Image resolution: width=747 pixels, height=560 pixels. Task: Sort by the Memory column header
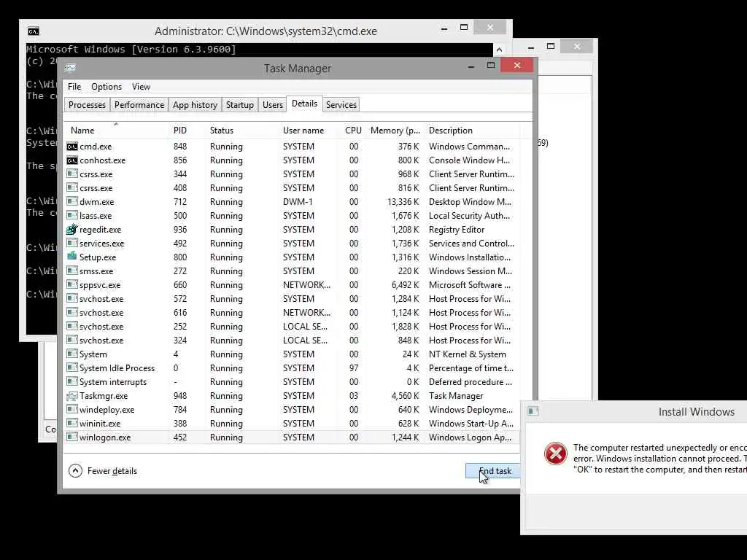pos(395,130)
